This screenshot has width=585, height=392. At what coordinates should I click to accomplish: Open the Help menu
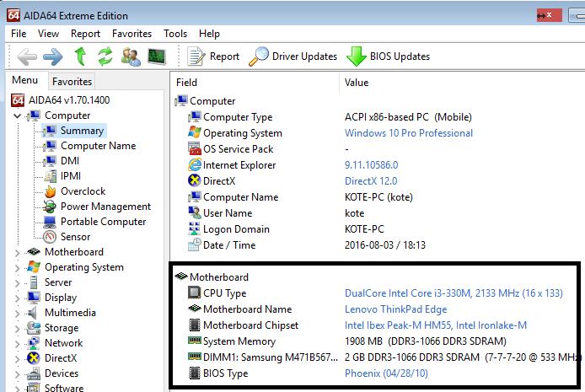tap(209, 34)
